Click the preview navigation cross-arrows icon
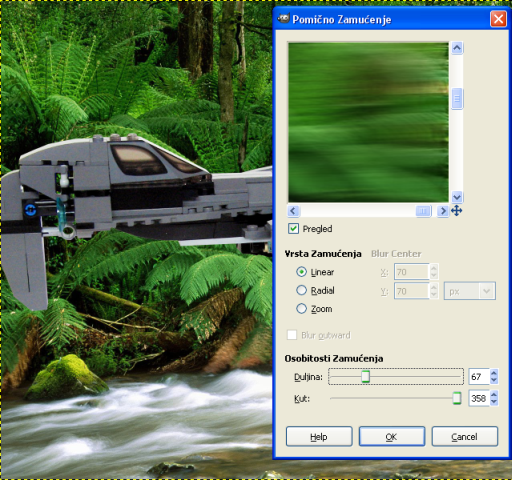 pyautogui.click(x=456, y=211)
